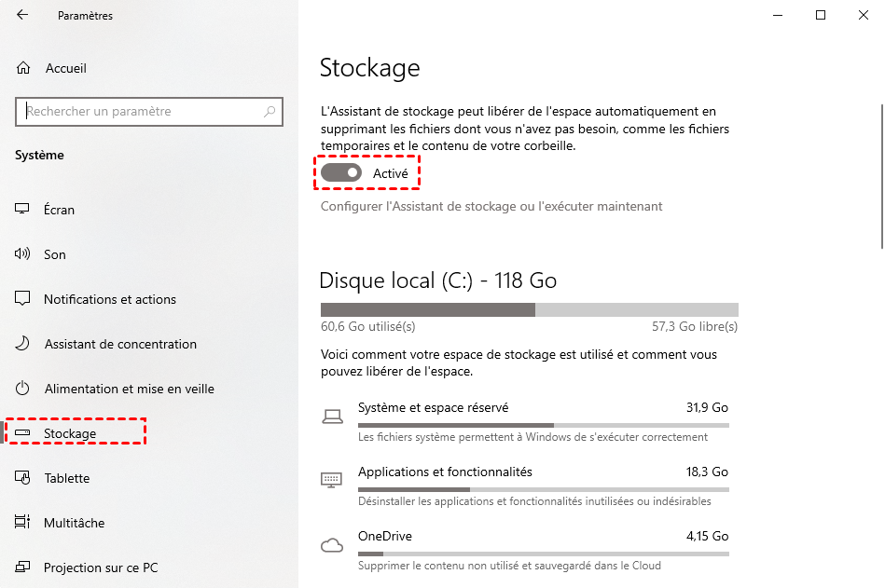Click the Alimentation power icon
The height and width of the screenshot is (588, 885).
[23, 389]
